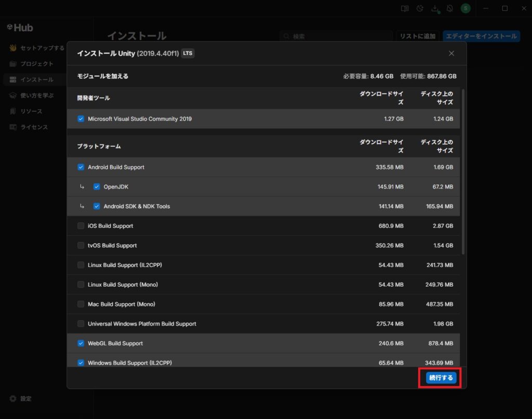Click the エディターをインストール button
Viewport: 532px width, 419px height.
click(x=481, y=36)
